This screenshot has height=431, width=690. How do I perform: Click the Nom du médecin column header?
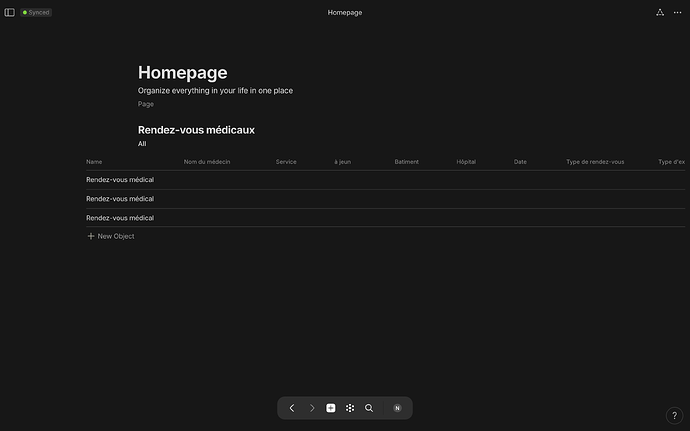pos(207,162)
